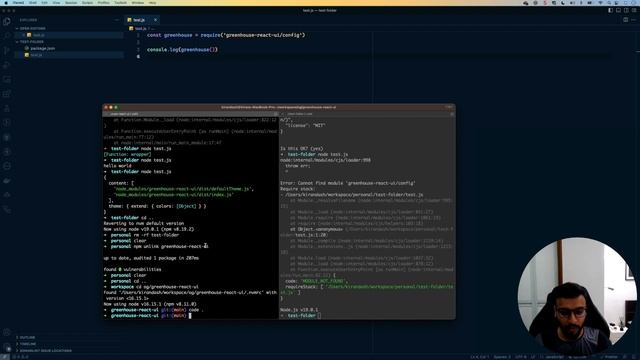This screenshot has width=640, height=360.
Task: Select the right iTerm terminal tab
Action: coord(367,114)
